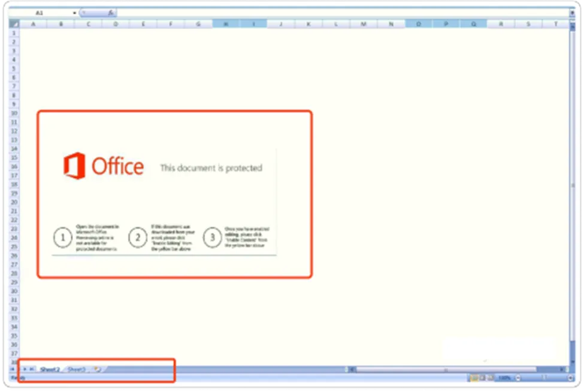Click the Insert Worksheet icon after Sheet3
This screenshot has width=584, height=392.
98,369
